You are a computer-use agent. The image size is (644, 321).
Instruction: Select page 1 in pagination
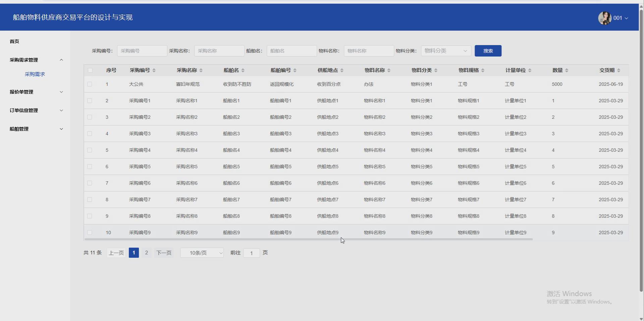point(134,253)
